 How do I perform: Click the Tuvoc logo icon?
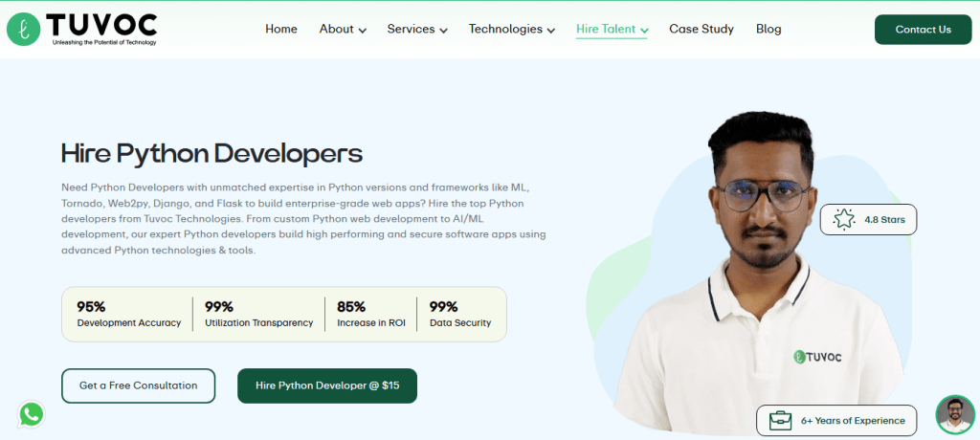tap(24, 30)
